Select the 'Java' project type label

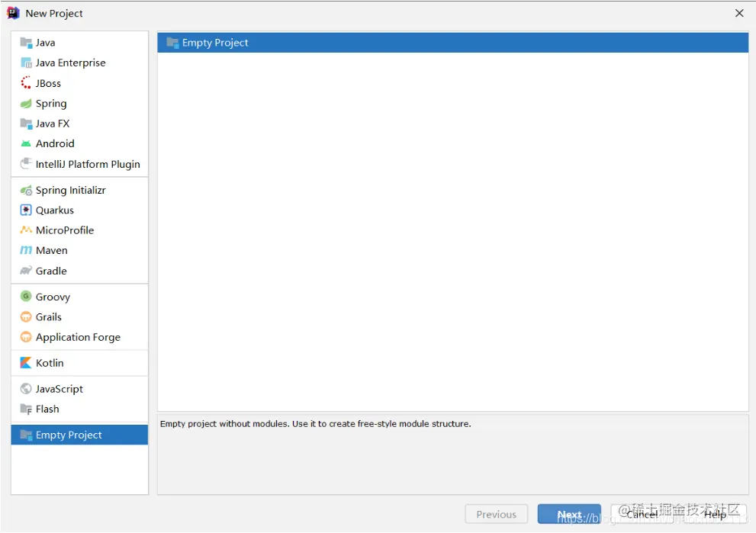(x=45, y=43)
